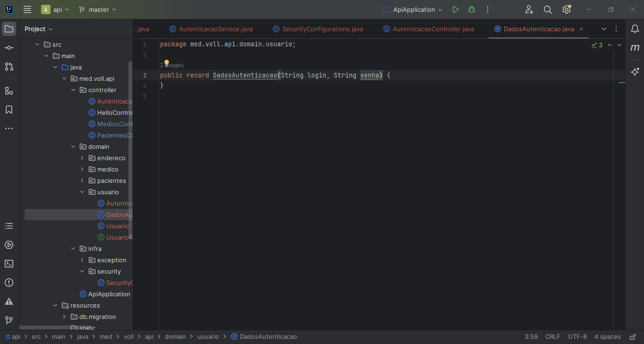Click DadosAutenticacao breadcrumb item
Screen dimensions: 644x344
tap(264, 337)
